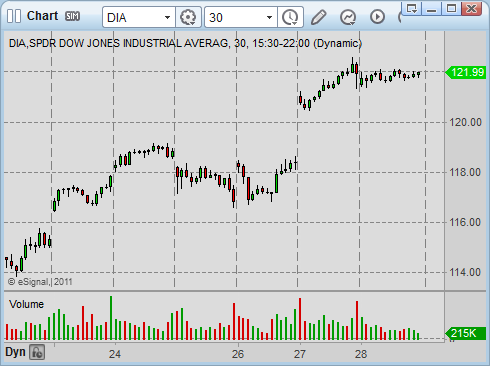This screenshot has height=366, width=490.
Task: Click the pause bars icon beside Chart
Action: coord(14,16)
